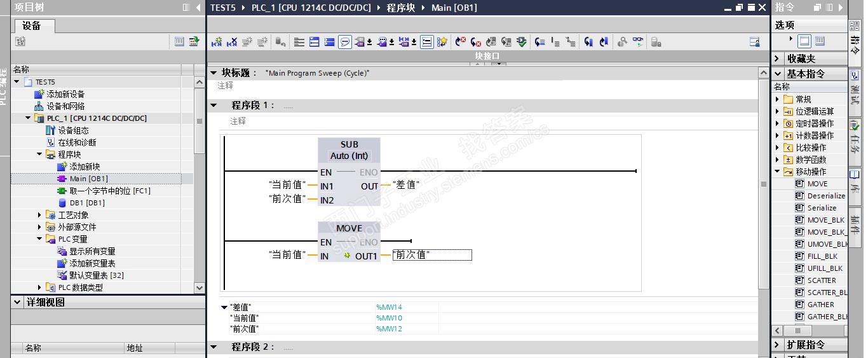868x358 pixels.
Task: Click the MOVE instruction box header
Action: coord(349,228)
